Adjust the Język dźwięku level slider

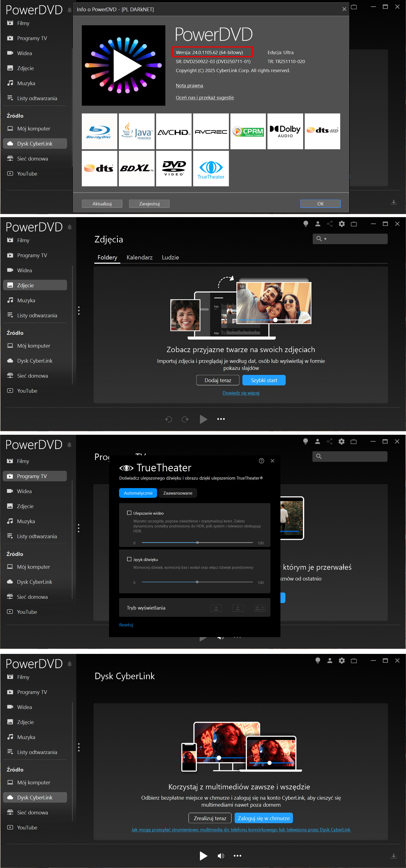coord(197,582)
